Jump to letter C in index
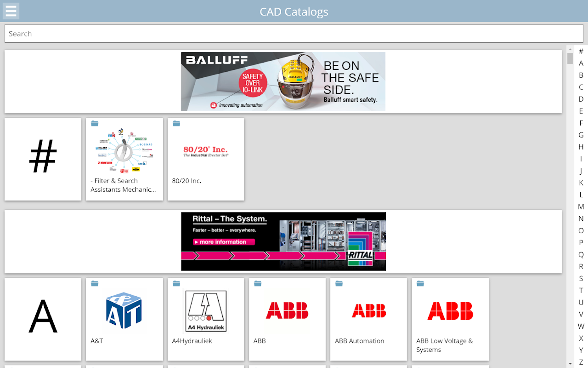The image size is (588, 368). pyautogui.click(x=581, y=87)
